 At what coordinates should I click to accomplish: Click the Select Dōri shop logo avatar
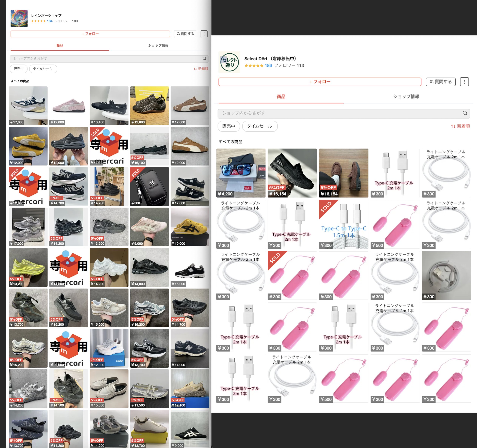pyautogui.click(x=229, y=62)
